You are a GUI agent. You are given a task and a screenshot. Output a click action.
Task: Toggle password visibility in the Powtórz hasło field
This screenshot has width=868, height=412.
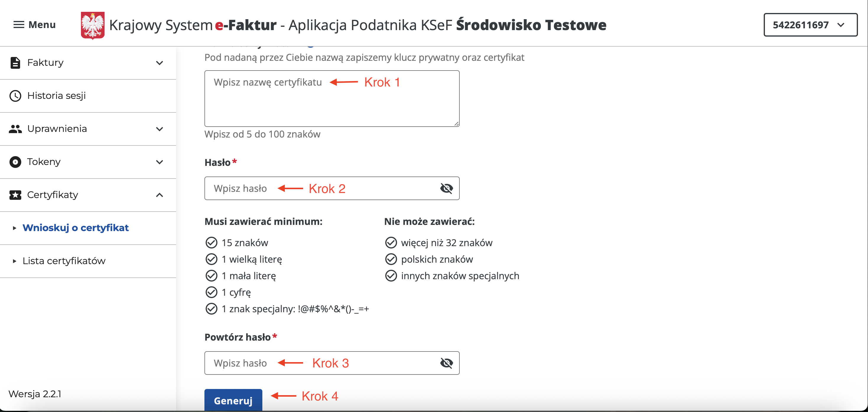(446, 363)
